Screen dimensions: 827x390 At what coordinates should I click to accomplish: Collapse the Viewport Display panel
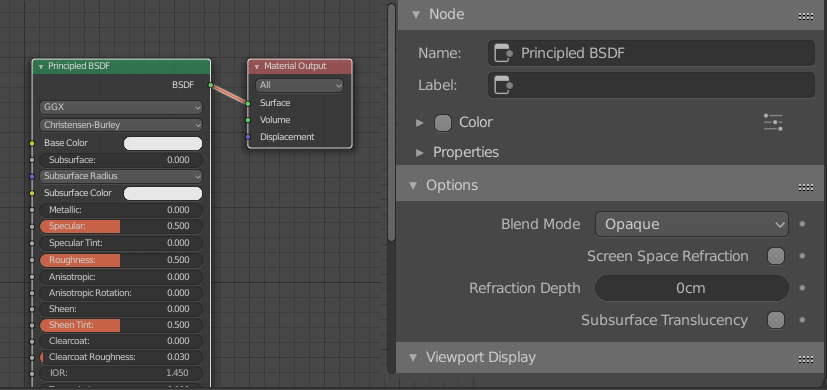[414, 357]
